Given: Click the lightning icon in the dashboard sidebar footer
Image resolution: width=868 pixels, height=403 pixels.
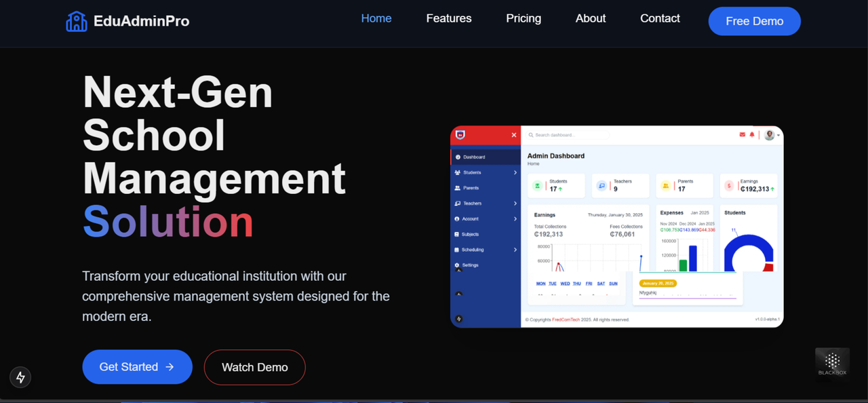Looking at the screenshot, I should coord(459,319).
